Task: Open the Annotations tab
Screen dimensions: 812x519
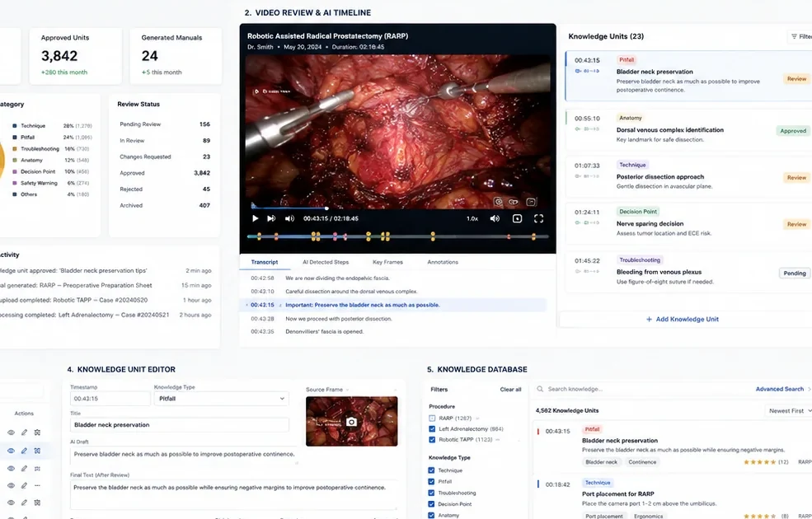Action: point(443,262)
